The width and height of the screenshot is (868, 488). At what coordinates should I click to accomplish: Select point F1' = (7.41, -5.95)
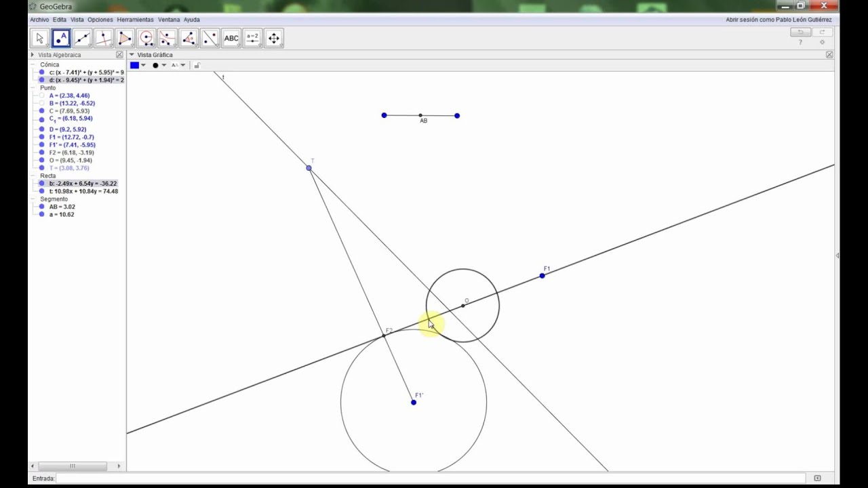coord(72,145)
